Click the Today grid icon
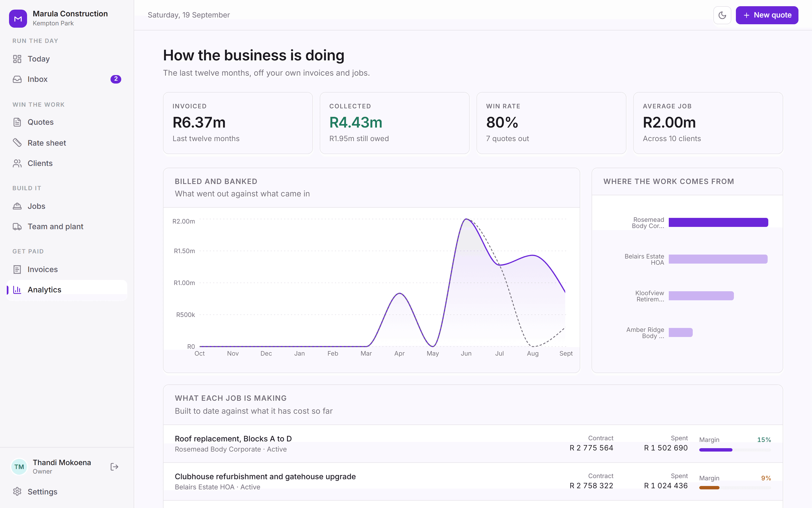812x508 pixels. coord(17,59)
